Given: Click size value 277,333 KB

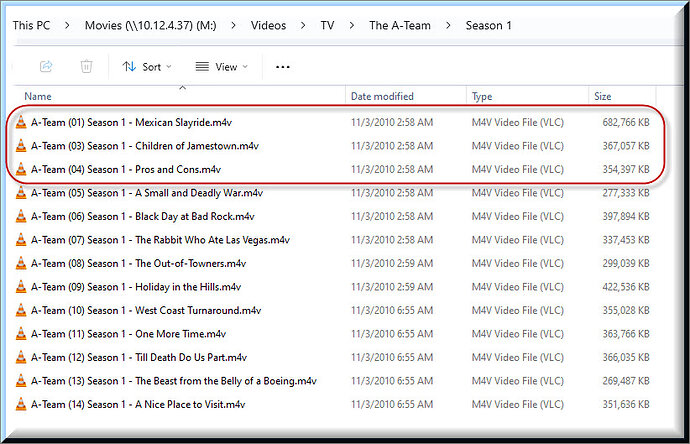Looking at the screenshot, I should tap(626, 193).
